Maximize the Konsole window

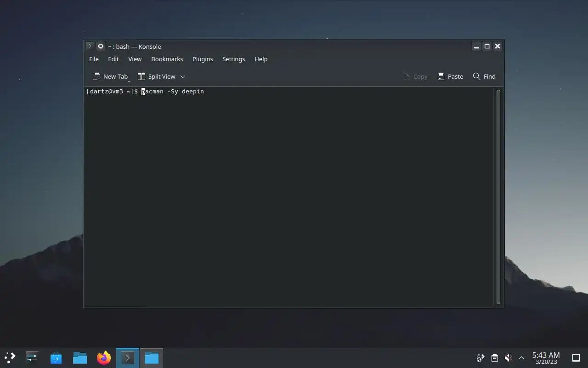pyautogui.click(x=487, y=46)
